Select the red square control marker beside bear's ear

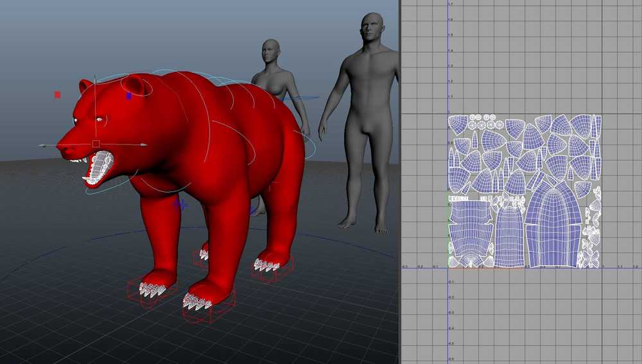57,94
